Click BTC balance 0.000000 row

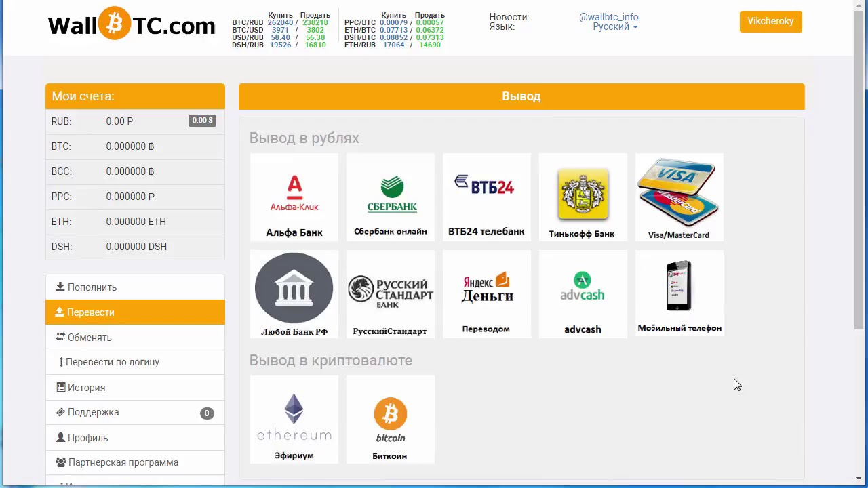coord(135,146)
